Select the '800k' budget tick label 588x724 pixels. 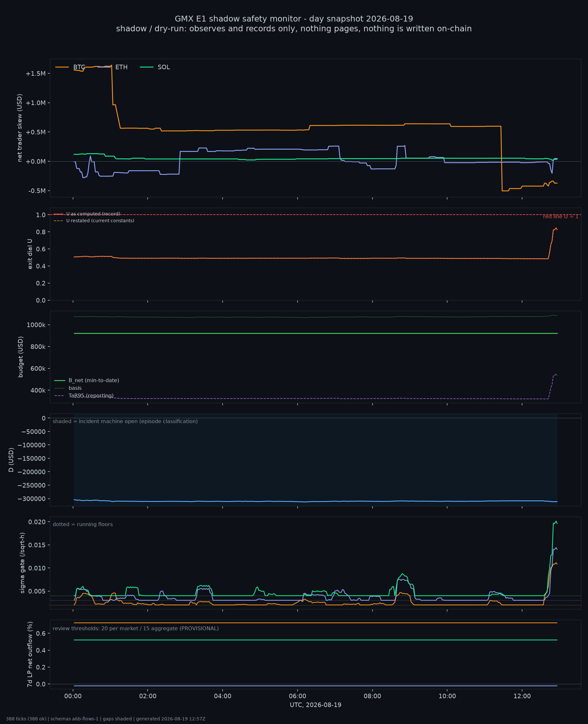38,346
